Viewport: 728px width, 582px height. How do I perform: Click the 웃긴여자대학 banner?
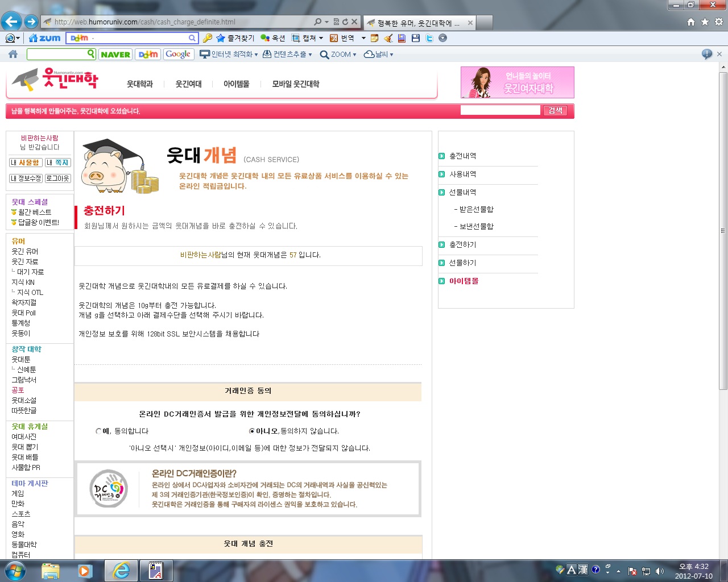(x=517, y=82)
